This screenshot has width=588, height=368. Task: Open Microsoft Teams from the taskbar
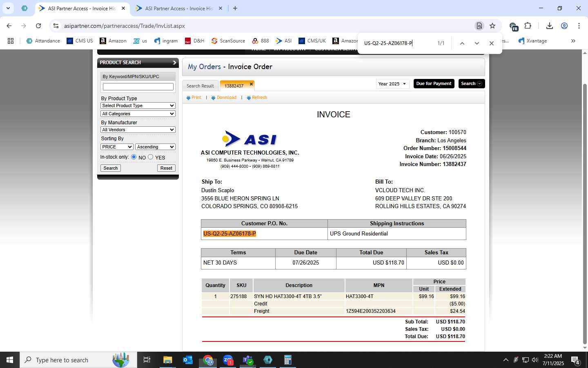(x=248, y=360)
